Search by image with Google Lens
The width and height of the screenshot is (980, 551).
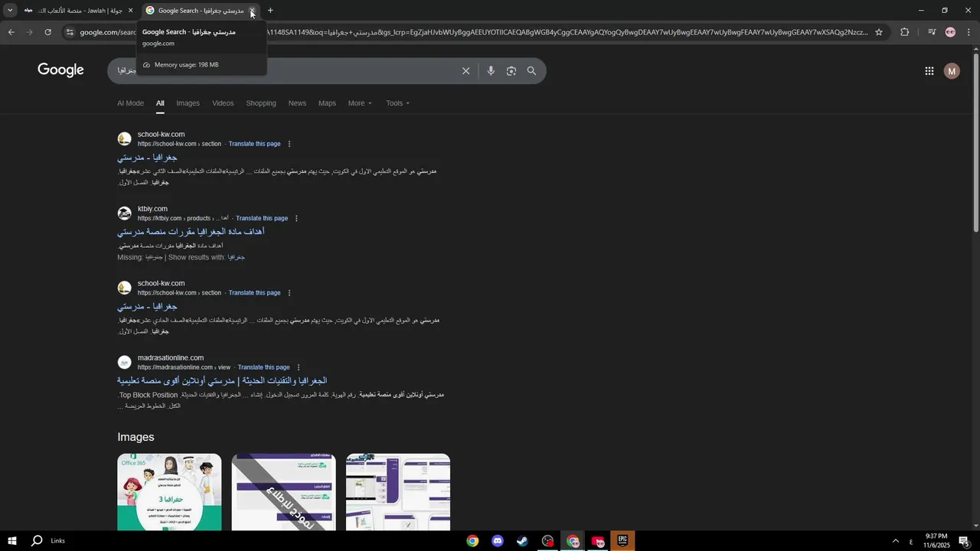[511, 71]
